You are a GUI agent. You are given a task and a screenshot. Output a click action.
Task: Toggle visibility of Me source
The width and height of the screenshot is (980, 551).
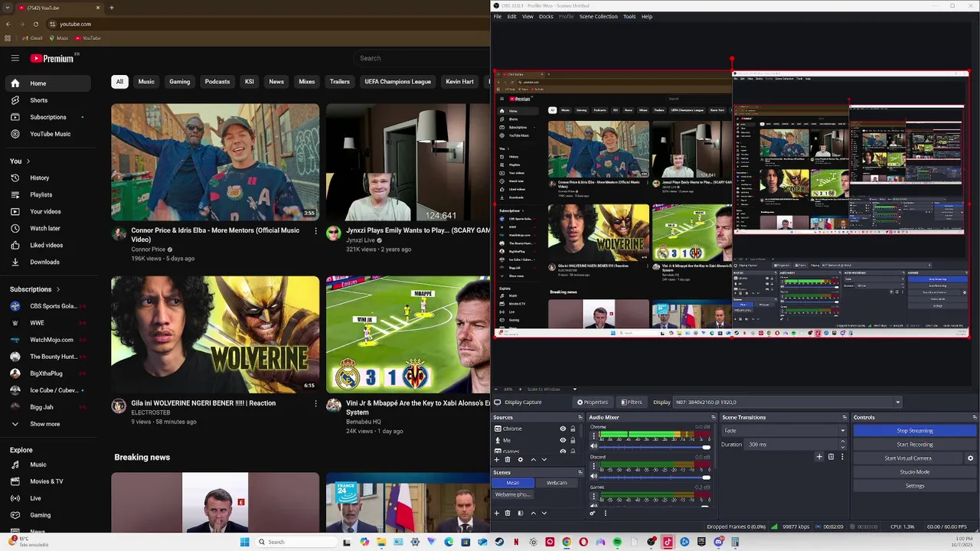(x=563, y=440)
